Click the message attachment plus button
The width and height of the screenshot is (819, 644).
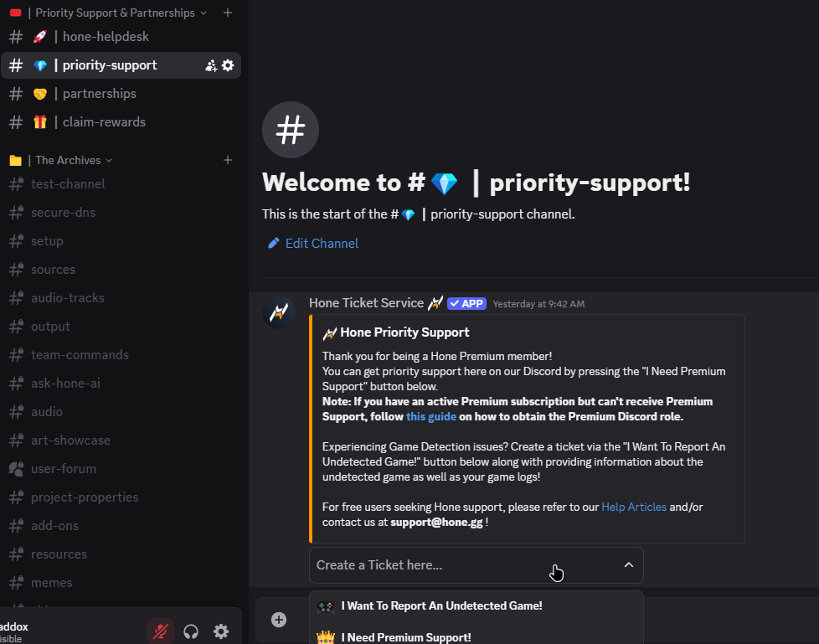pos(279,620)
